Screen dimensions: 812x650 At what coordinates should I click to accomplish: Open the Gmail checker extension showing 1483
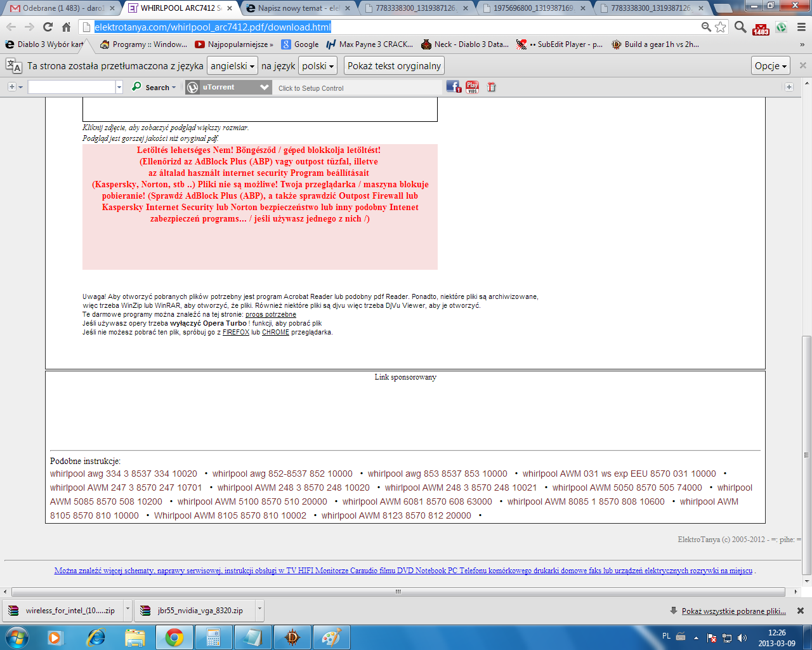761,28
